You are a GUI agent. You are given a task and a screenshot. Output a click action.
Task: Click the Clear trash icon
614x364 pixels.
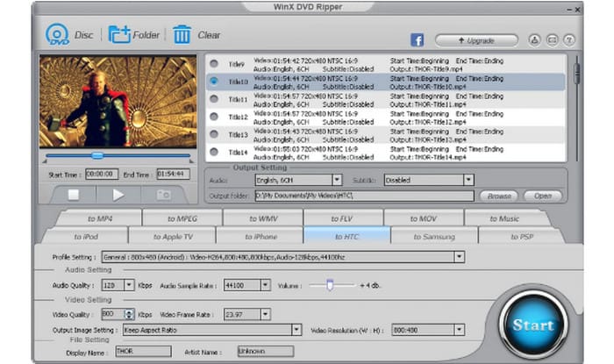point(182,35)
